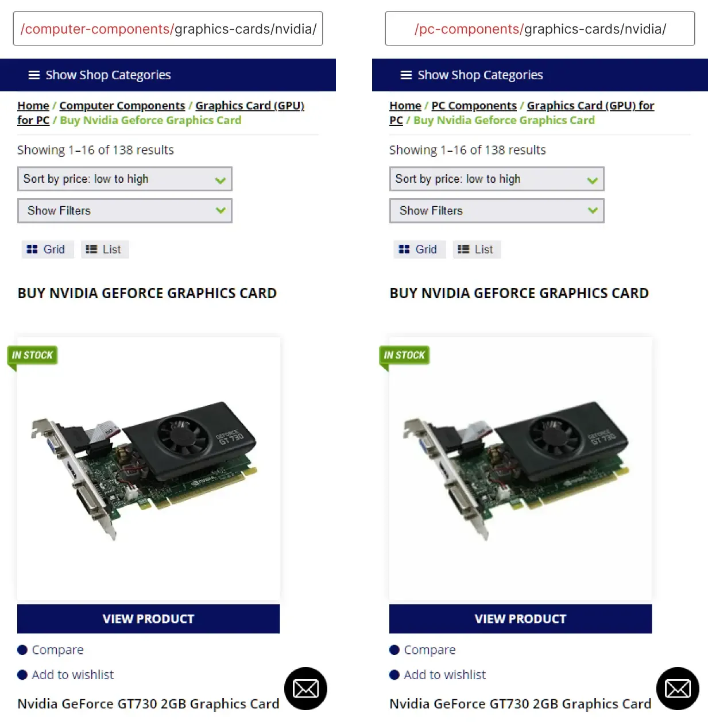The image size is (708, 728).
Task: Toggle Compare on the right GT730 product
Action: (x=423, y=650)
